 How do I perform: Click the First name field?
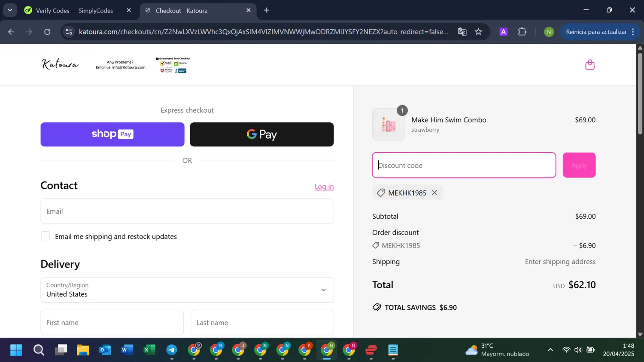click(x=112, y=323)
